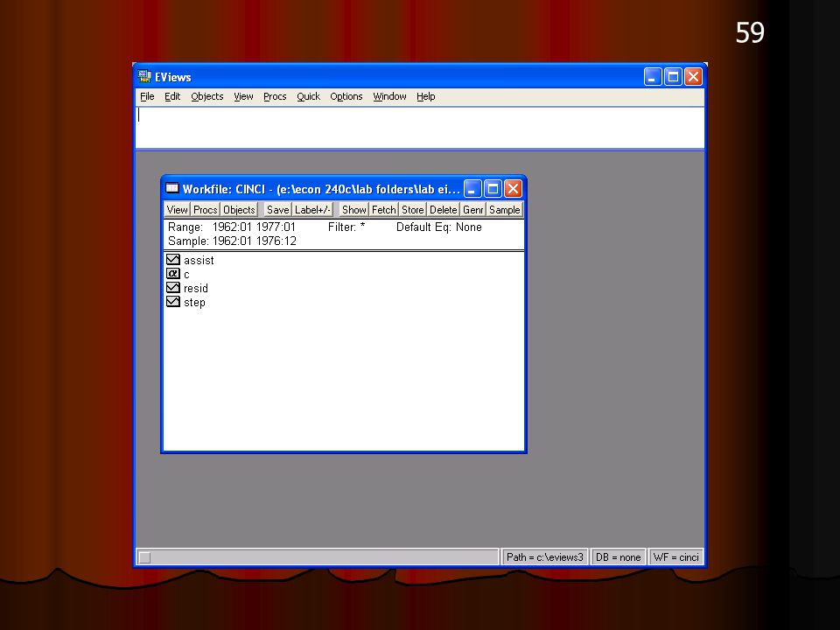The width and height of the screenshot is (840, 630).
Task: Click the Sample button
Action: click(504, 210)
